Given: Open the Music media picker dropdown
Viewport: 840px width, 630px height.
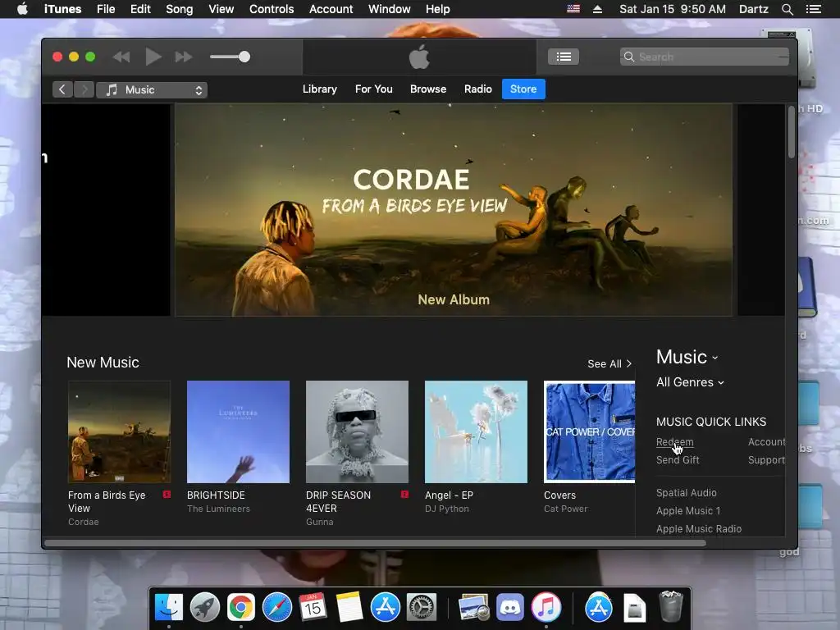Looking at the screenshot, I should point(152,89).
